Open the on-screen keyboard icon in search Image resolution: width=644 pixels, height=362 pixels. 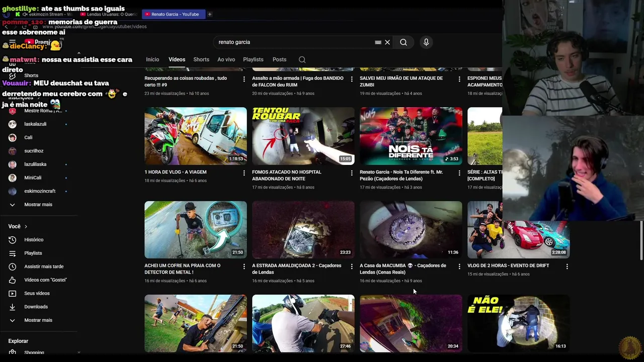tap(378, 42)
